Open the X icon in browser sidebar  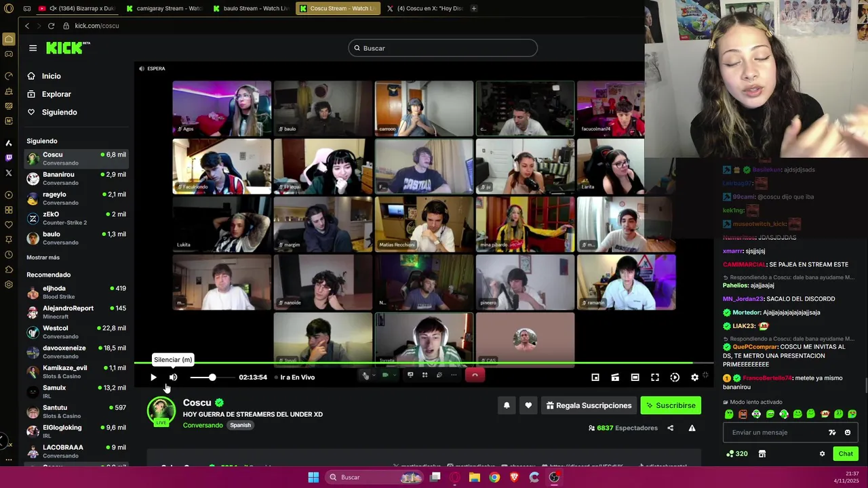[x=9, y=173]
